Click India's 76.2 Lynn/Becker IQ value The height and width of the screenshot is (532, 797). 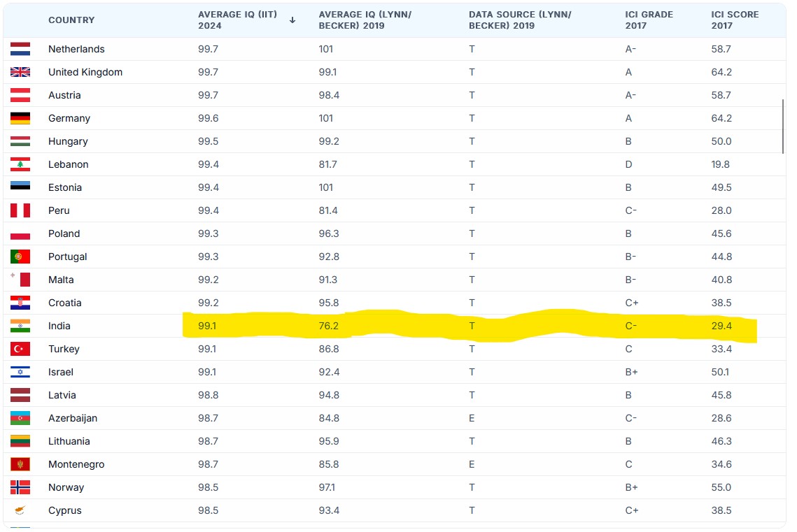328,326
